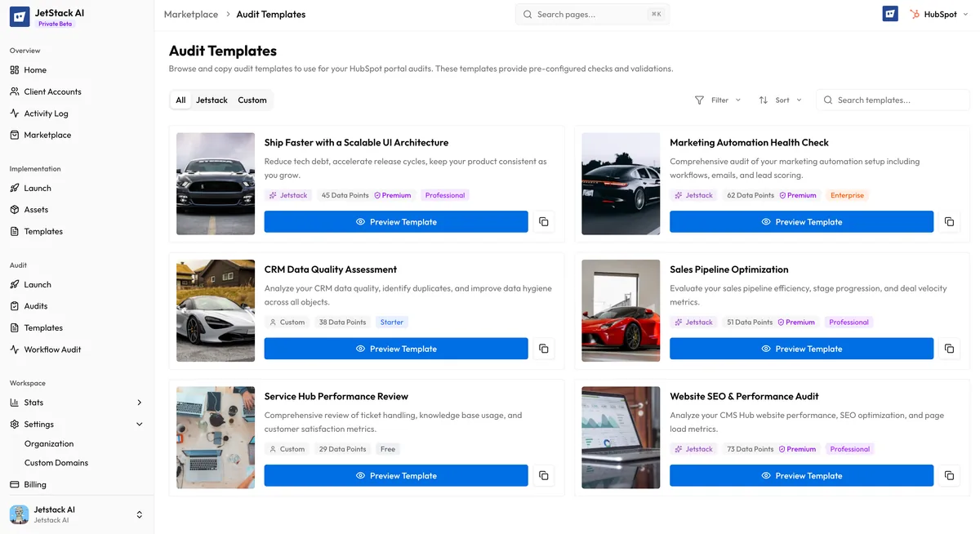The height and width of the screenshot is (534, 980).
Task: Expand the Stats section in sidebar
Action: (139, 402)
